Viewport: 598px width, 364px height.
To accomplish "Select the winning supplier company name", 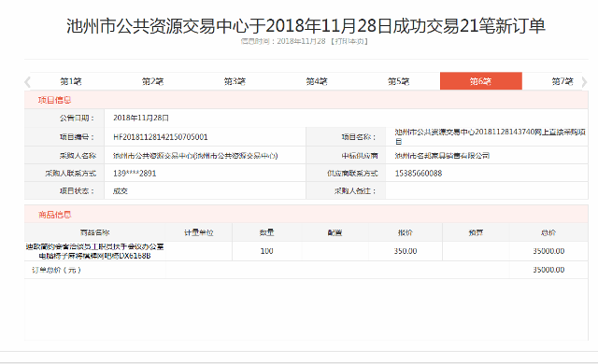I will [442, 155].
